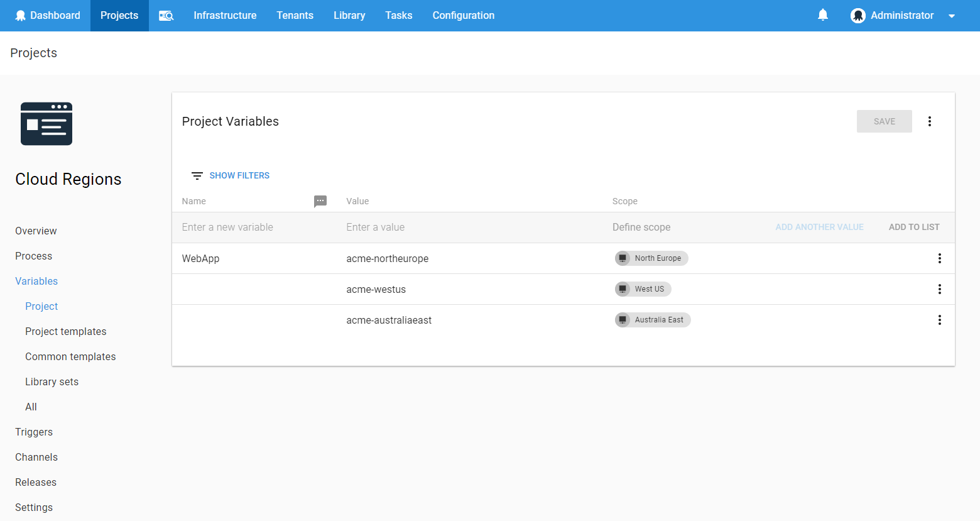
Task: Select the North Europe scope chip
Action: tap(651, 258)
